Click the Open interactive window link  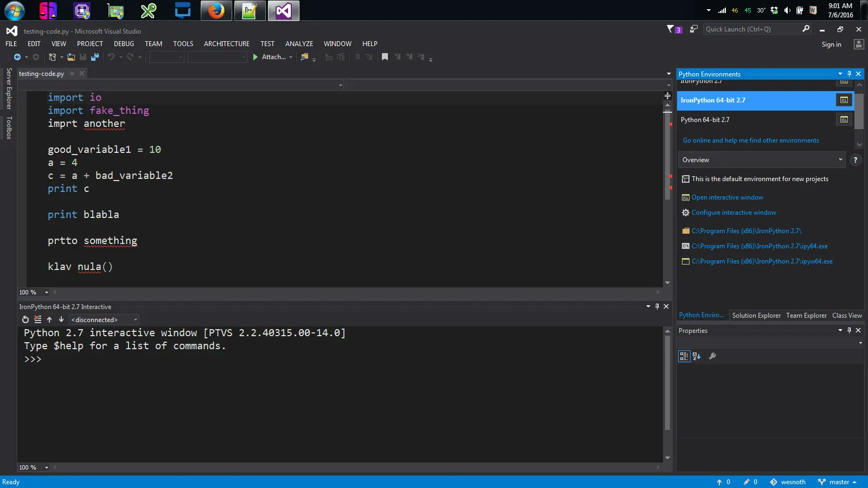click(x=727, y=197)
